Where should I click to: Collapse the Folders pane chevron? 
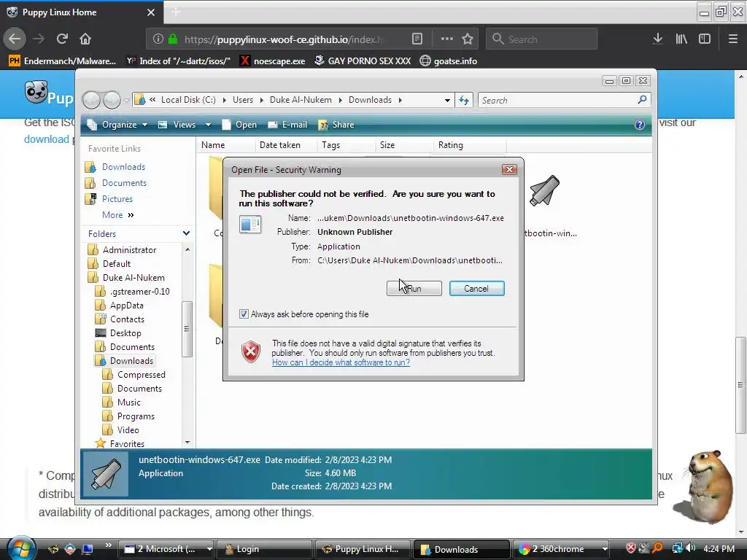pos(186,233)
